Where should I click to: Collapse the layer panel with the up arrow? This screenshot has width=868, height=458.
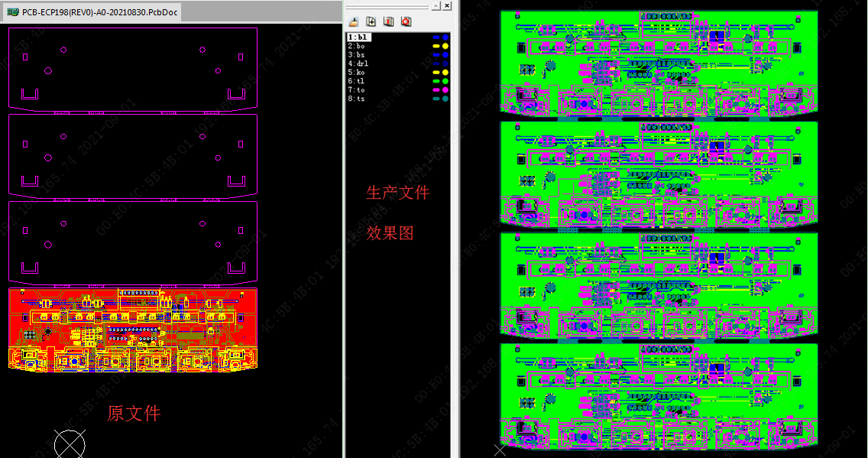click(436, 5)
